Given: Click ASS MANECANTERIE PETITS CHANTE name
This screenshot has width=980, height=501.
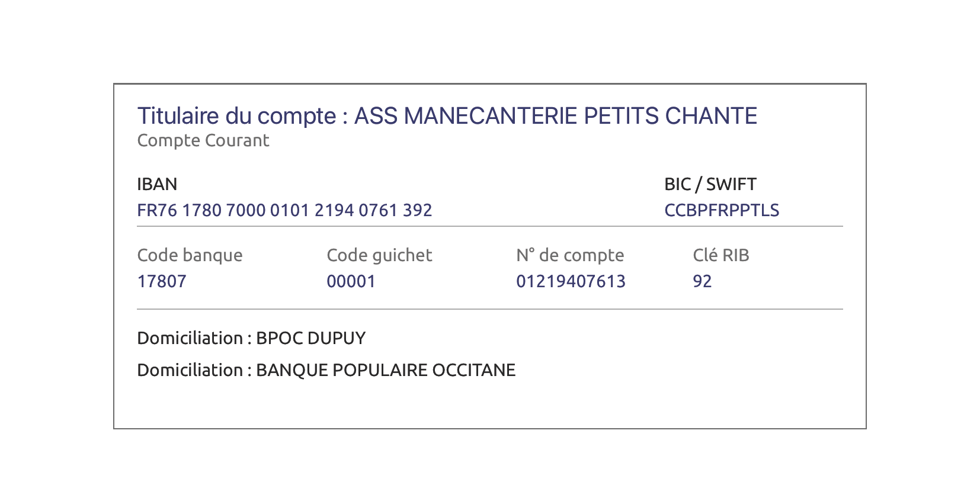Looking at the screenshot, I should coord(556,116).
